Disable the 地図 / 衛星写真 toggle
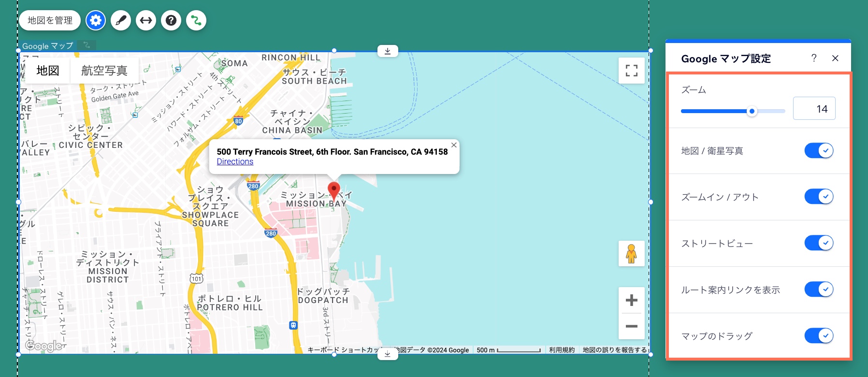868x377 pixels. point(819,151)
